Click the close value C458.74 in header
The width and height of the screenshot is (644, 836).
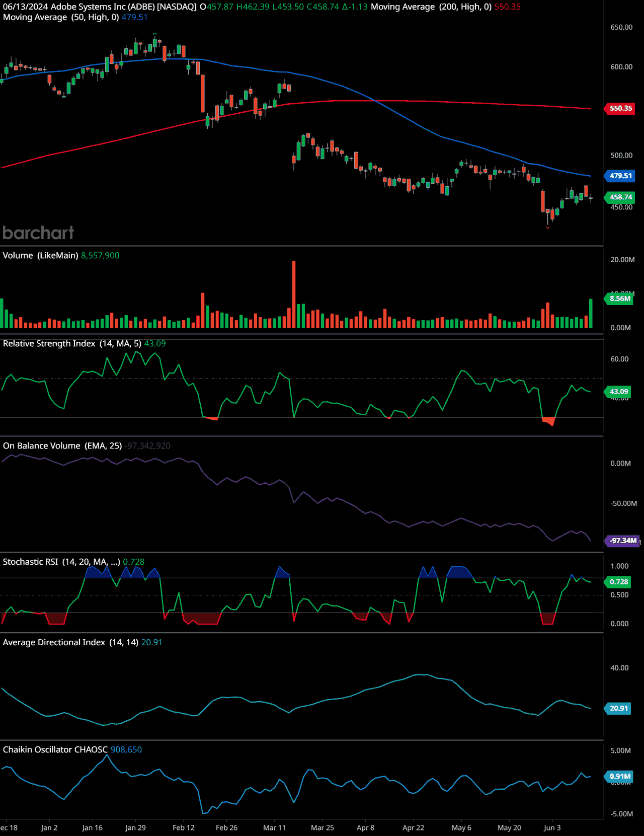click(323, 7)
